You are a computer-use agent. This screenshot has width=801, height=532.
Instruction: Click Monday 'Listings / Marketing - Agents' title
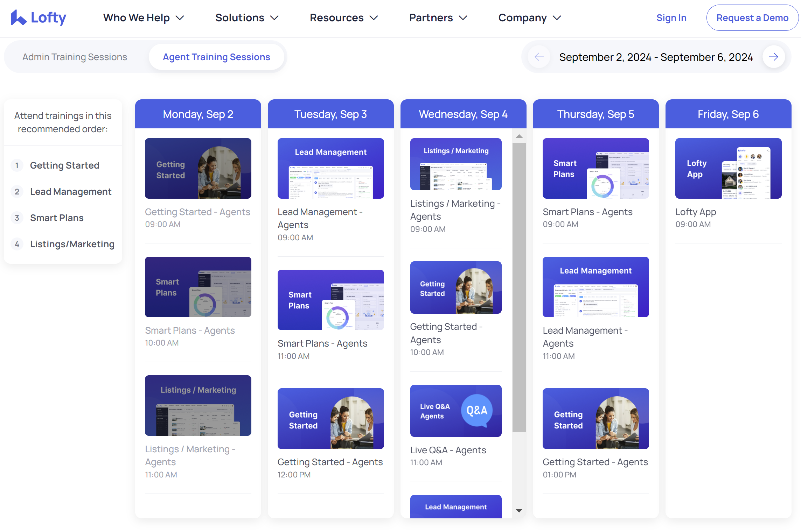point(190,455)
